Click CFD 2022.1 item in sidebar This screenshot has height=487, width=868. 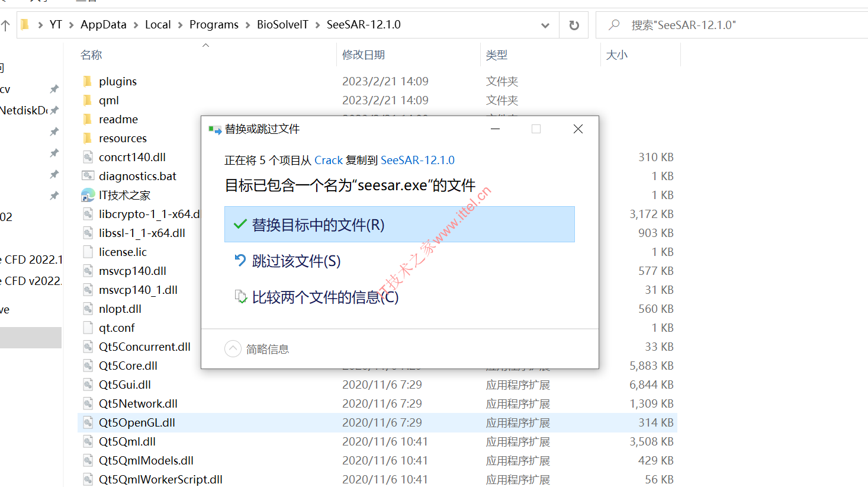(x=31, y=259)
